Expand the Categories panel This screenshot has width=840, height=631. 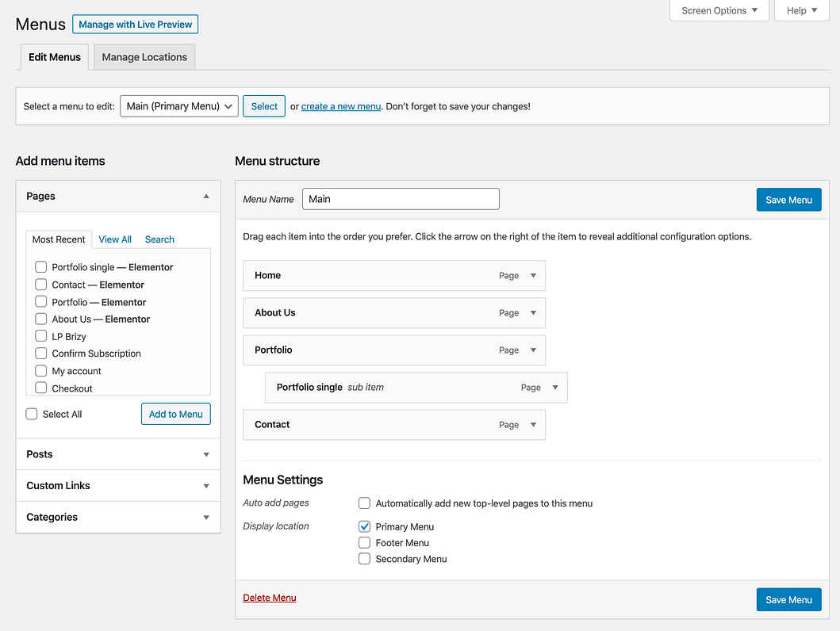click(205, 517)
